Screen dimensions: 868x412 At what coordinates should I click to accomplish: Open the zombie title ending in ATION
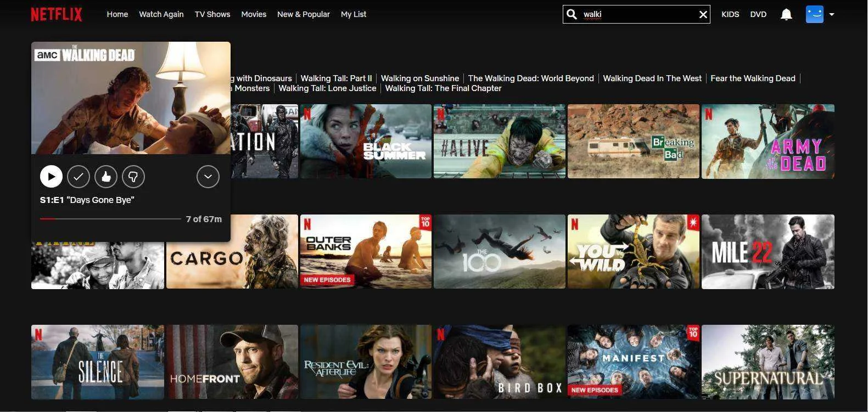[264, 141]
